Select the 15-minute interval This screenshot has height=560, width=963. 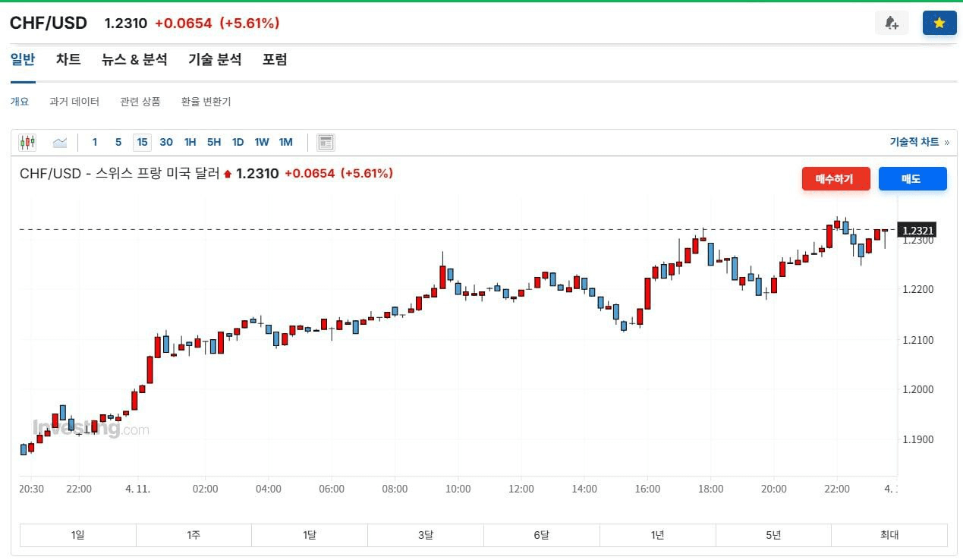click(x=142, y=142)
